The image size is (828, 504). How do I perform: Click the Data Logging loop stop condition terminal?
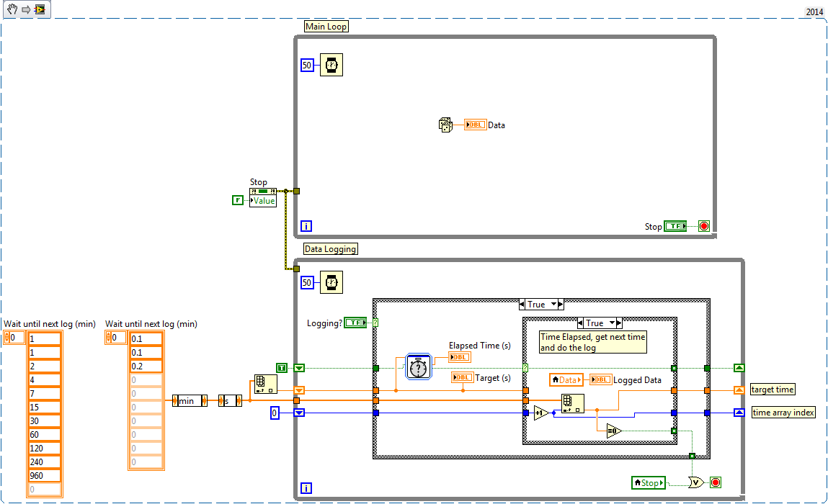[x=716, y=482]
